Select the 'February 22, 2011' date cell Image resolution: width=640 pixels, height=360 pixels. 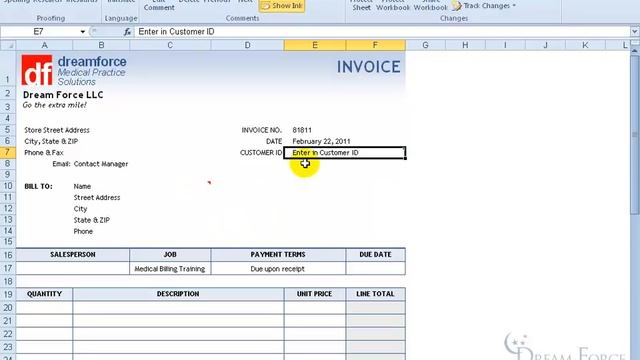321,141
